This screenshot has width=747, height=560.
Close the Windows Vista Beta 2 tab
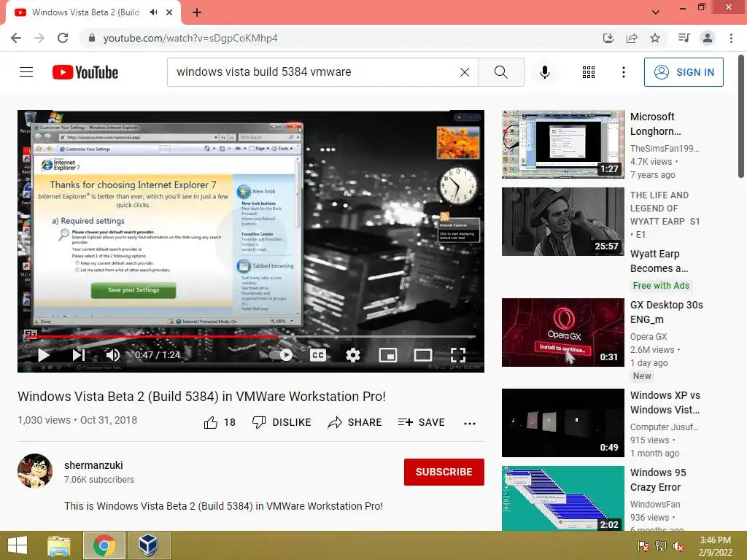(x=169, y=12)
